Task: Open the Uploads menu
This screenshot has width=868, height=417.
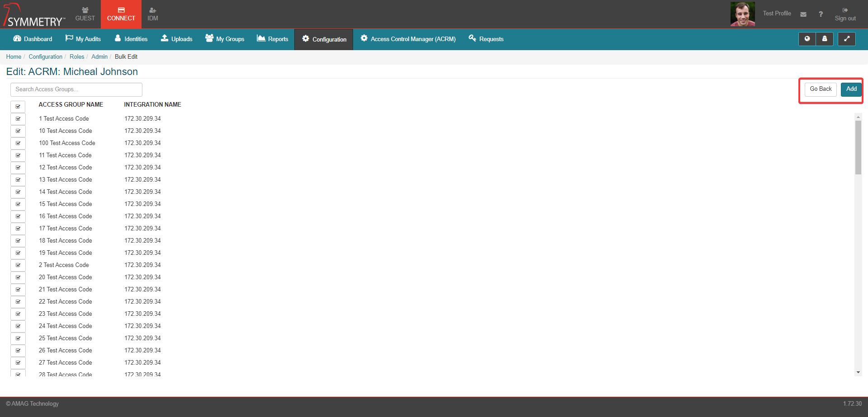Action: click(x=177, y=39)
